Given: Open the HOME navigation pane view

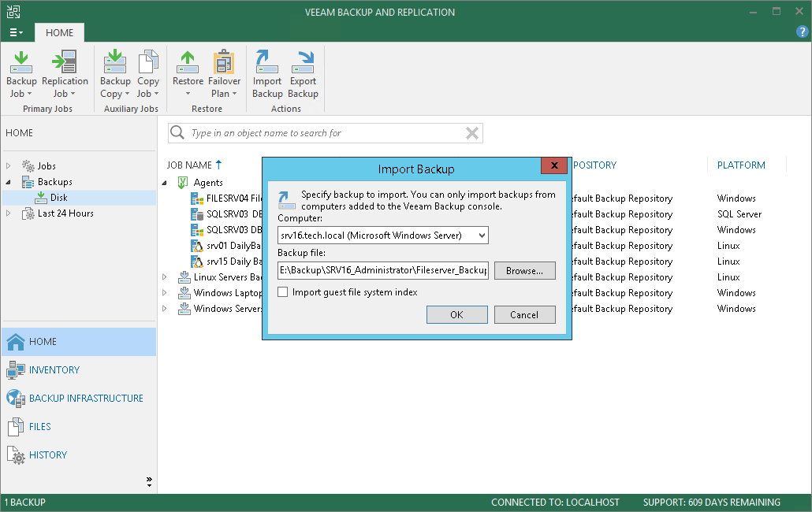Looking at the screenshot, I should click(79, 342).
